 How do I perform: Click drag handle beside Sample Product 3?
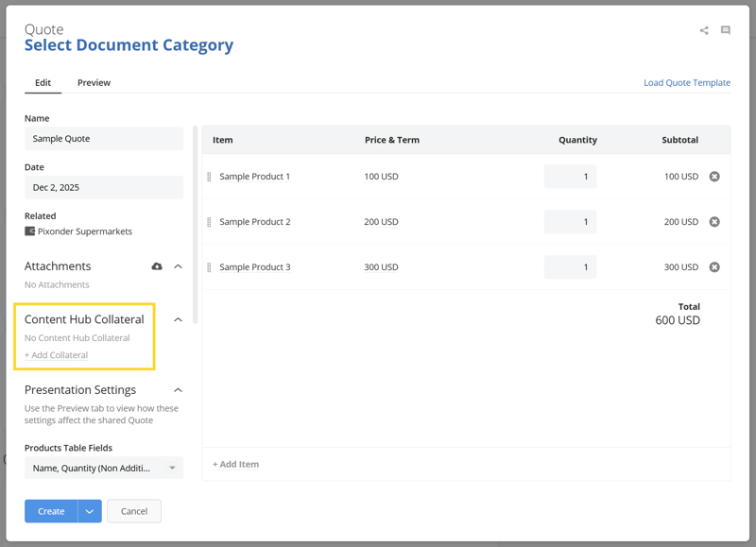209,267
